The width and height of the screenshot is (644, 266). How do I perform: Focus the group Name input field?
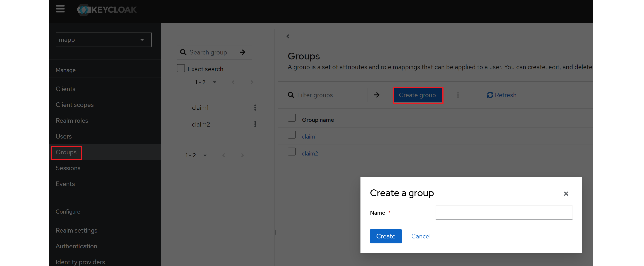503,212
